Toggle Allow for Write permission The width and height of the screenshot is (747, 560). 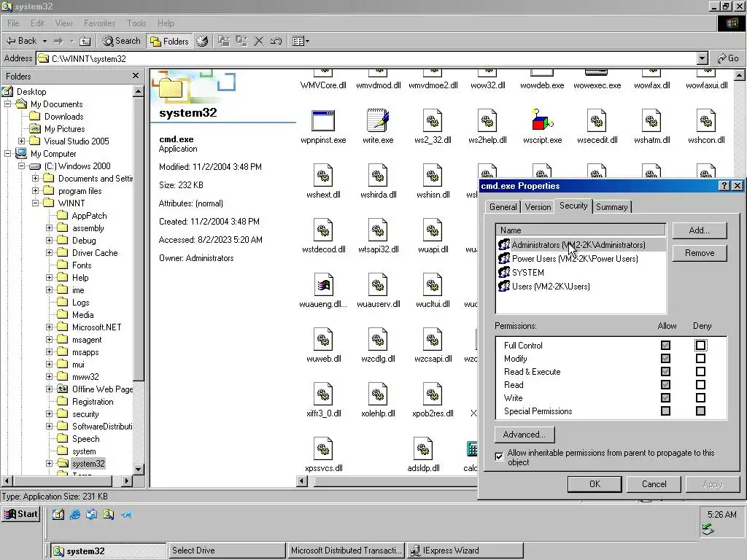pyautogui.click(x=665, y=397)
